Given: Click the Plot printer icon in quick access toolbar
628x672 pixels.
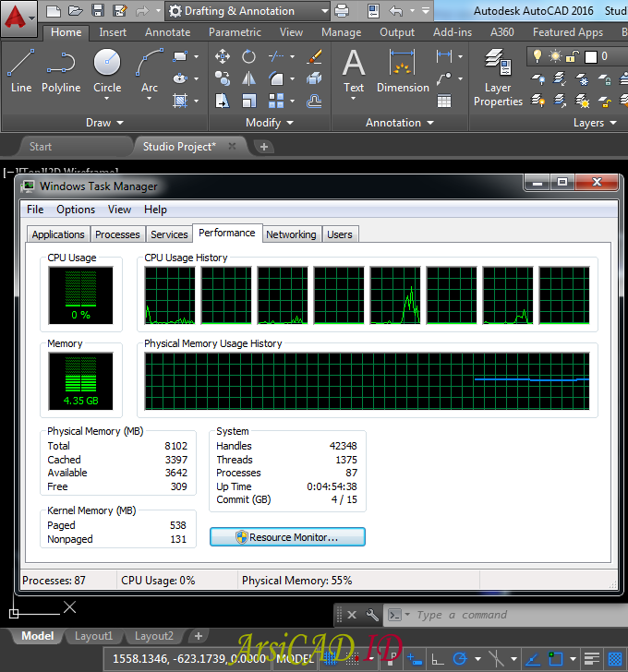Looking at the screenshot, I should 342,11.
